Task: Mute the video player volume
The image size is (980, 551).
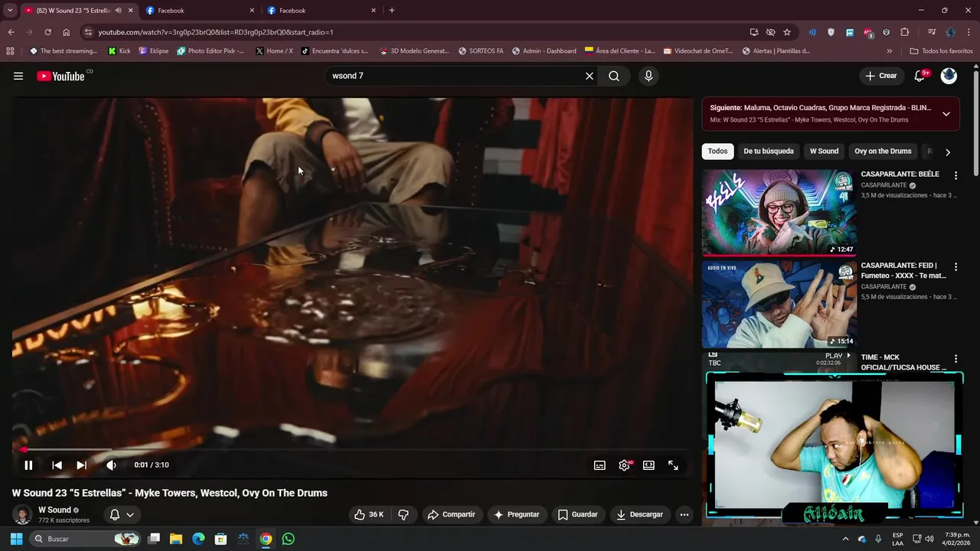Action: (111, 465)
